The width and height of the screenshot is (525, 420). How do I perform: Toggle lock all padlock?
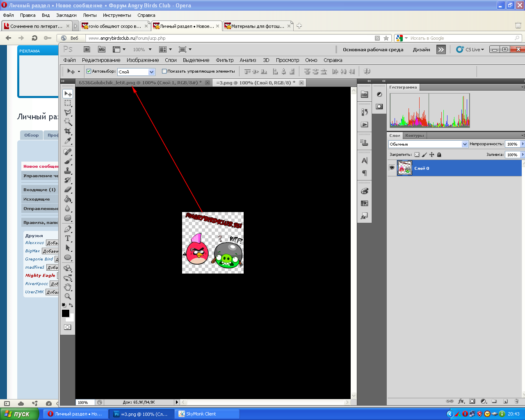click(x=439, y=155)
